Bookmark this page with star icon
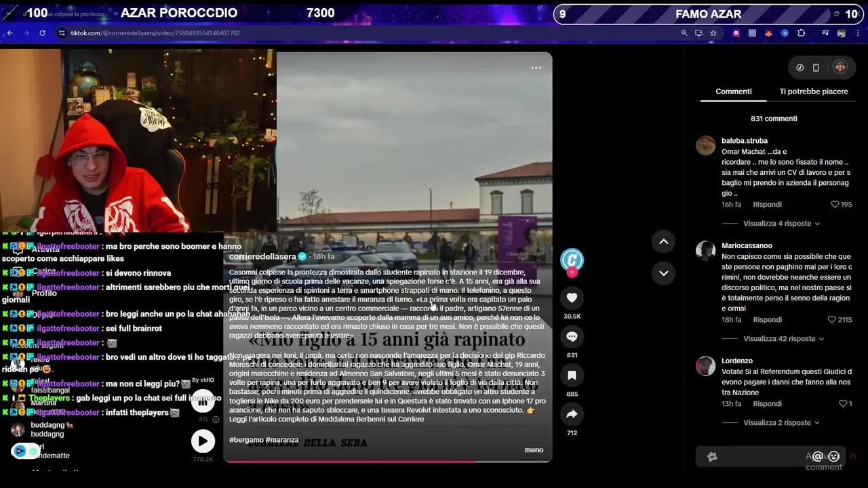868x488 pixels. coord(713,33)
